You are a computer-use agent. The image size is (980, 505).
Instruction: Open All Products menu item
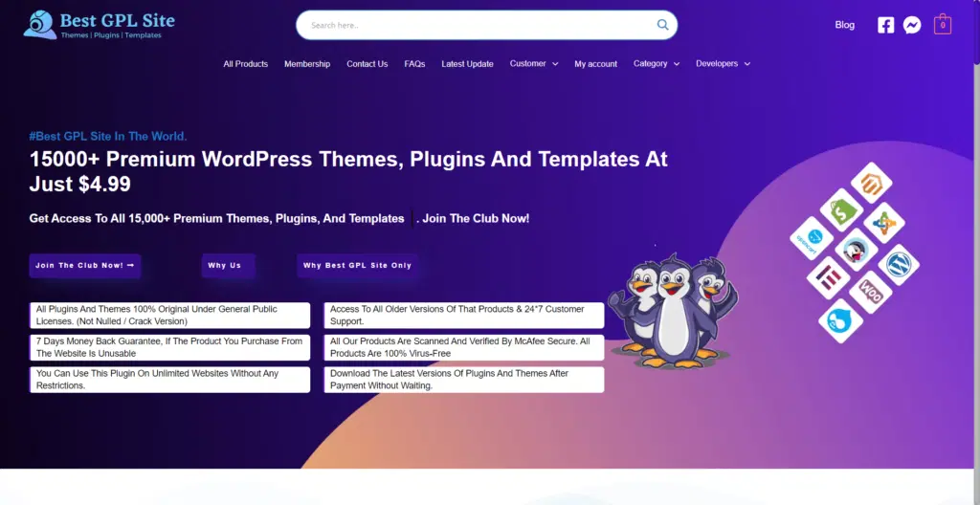tap(246, 64)
